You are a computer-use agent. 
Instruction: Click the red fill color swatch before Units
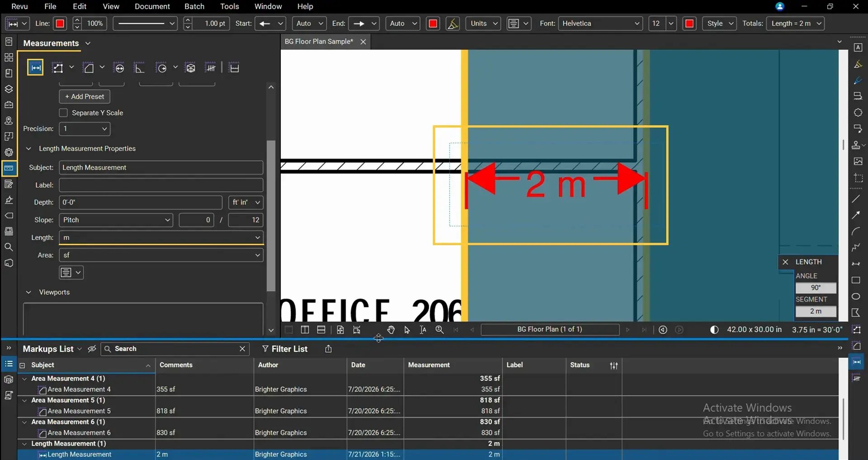[x=433, y=24]
